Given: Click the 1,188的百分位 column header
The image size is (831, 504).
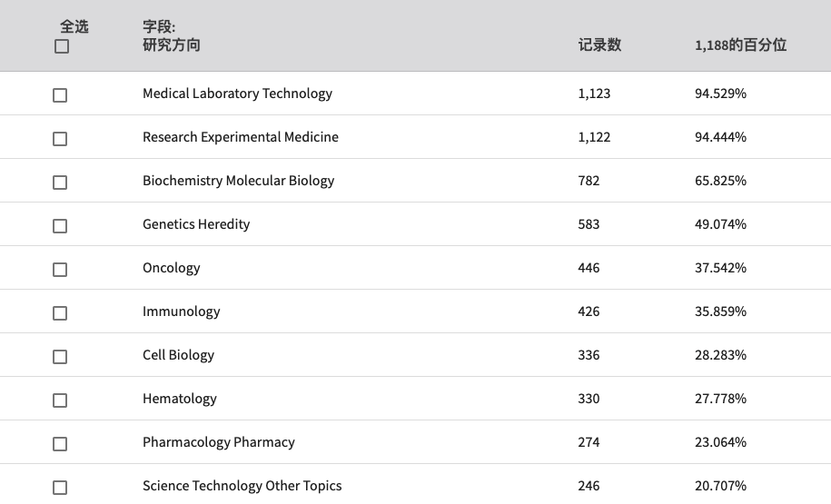Looking at the screenshot, I should [740, 44].
